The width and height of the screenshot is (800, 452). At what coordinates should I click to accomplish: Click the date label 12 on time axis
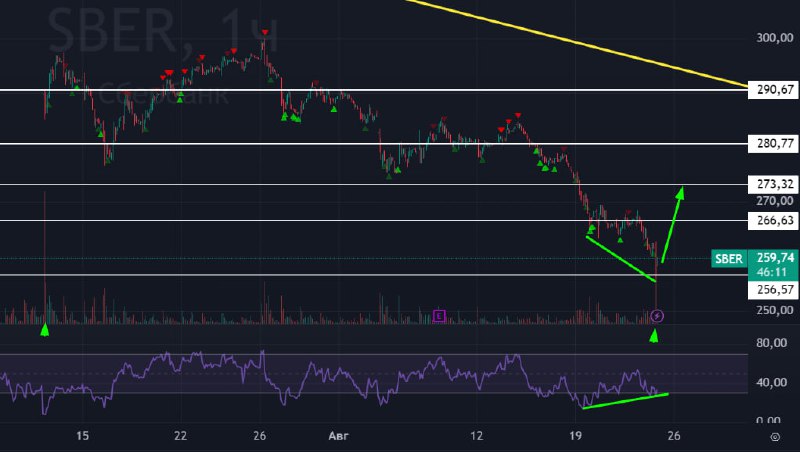tap(476, 436)
